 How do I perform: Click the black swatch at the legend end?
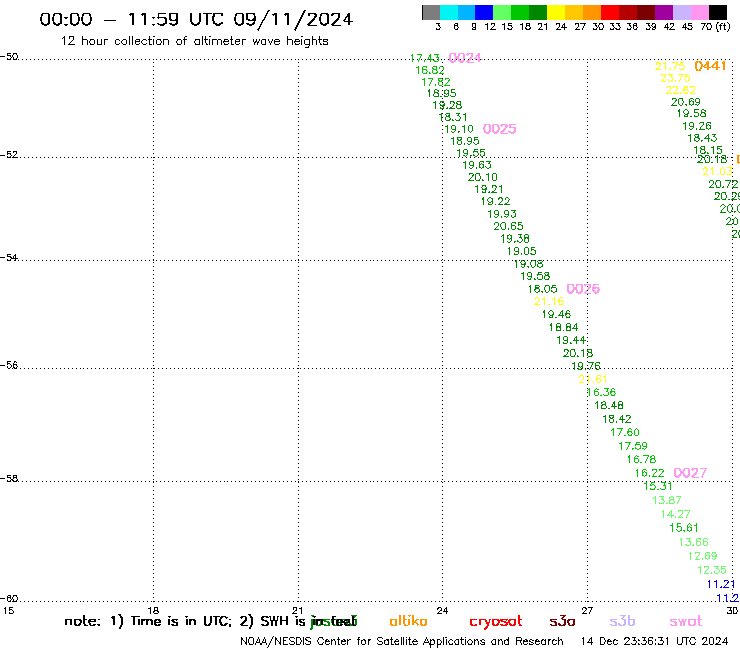(x=718, y=12)
